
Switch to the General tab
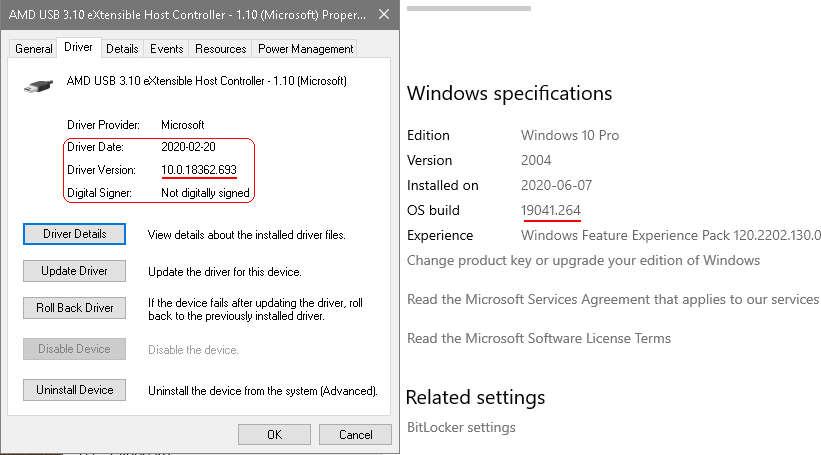(x=34, y=49)
